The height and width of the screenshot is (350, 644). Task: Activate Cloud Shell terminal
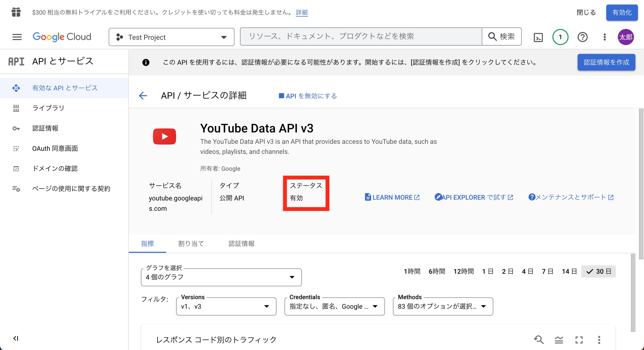[538, 37]
